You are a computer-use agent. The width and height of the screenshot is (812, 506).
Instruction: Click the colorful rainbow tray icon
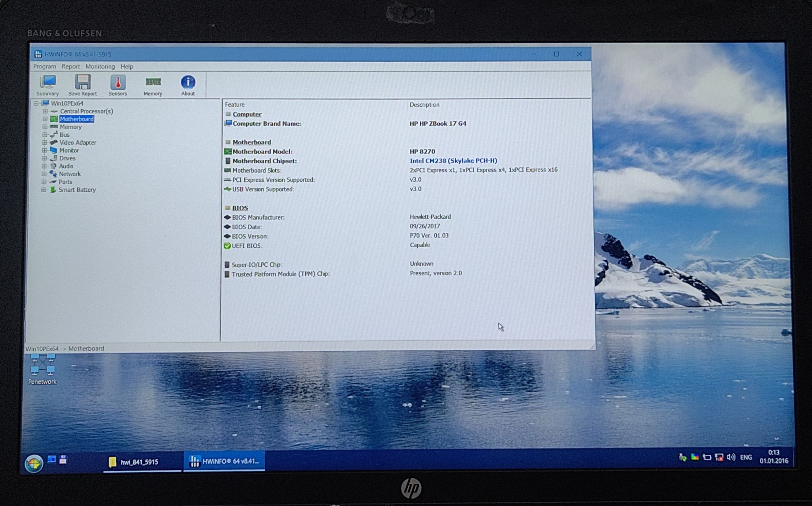[694, 457]
